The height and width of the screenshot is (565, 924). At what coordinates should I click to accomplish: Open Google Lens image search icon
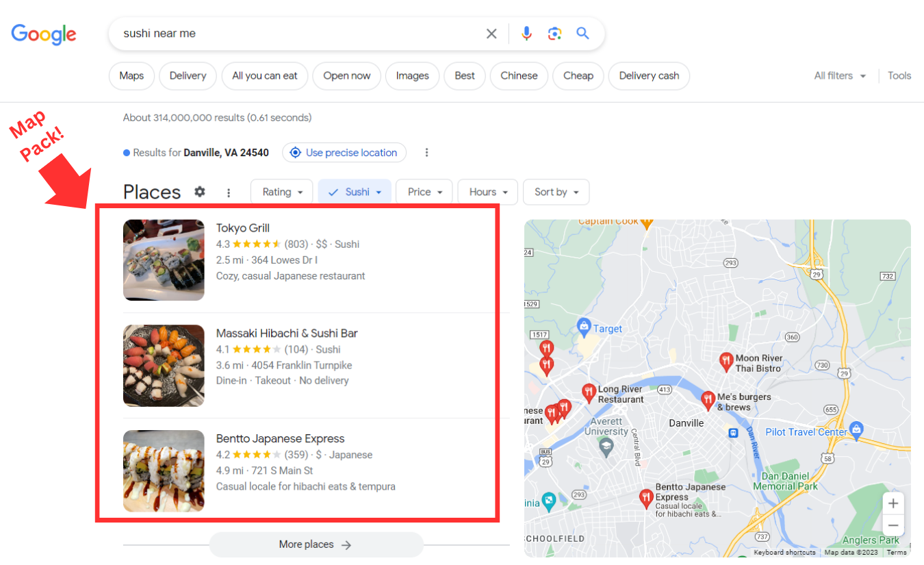click(554, 34)
